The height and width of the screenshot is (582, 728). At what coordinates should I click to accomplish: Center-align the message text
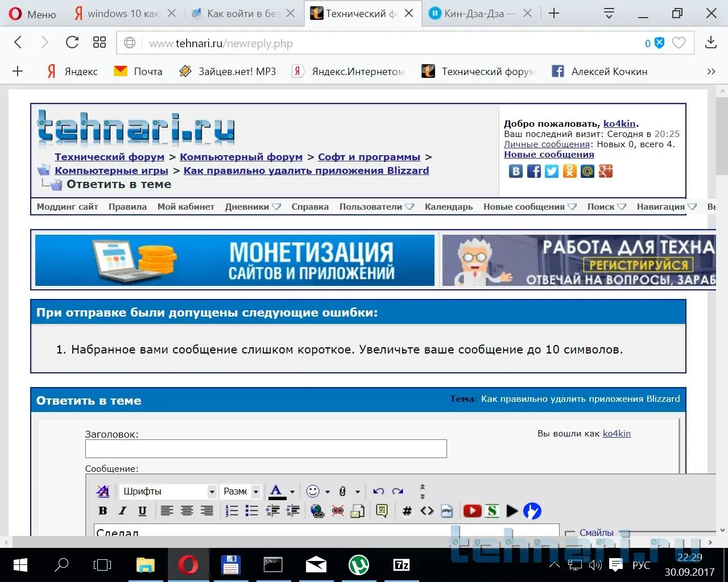(x=187, y=511)
